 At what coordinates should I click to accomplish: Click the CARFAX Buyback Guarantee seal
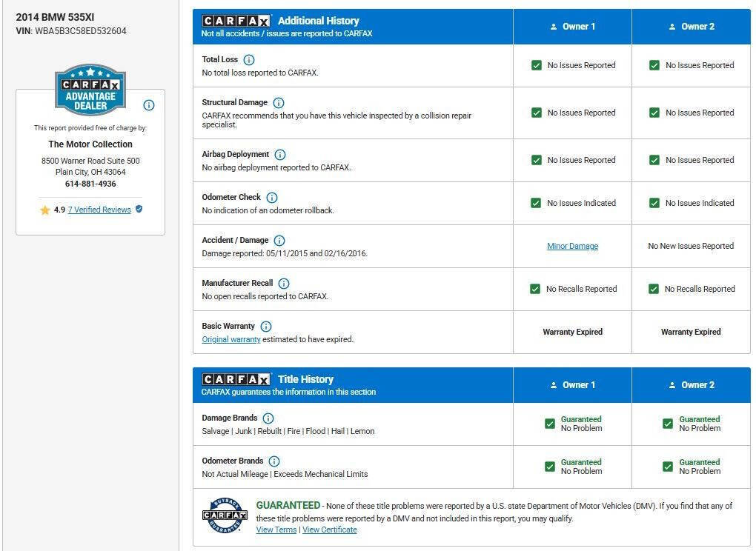point(225,515)
